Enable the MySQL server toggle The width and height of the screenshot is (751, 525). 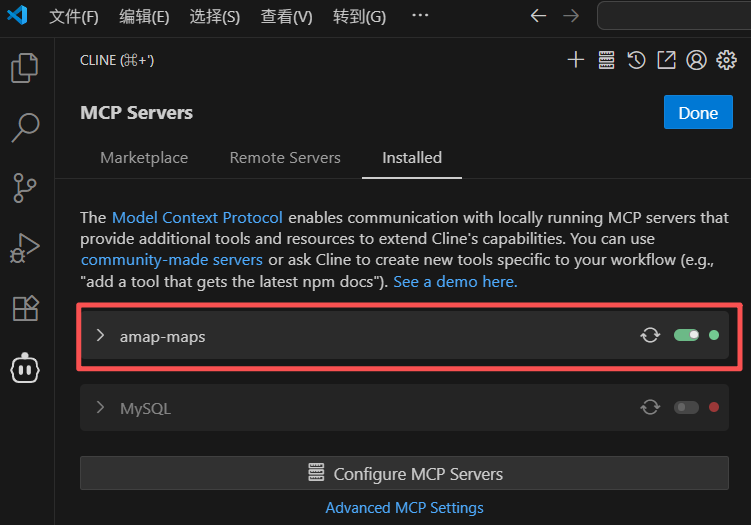tap(686, 408)
